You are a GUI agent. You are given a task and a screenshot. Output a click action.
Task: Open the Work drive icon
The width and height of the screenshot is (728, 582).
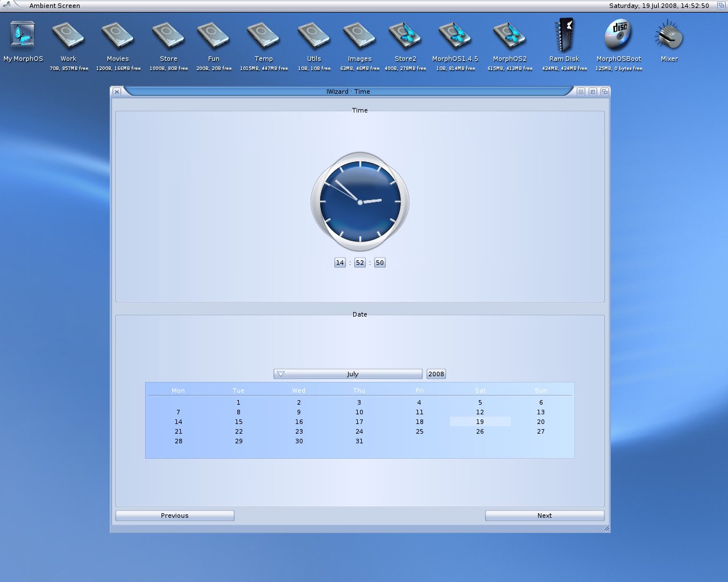(x=68, y=36)
